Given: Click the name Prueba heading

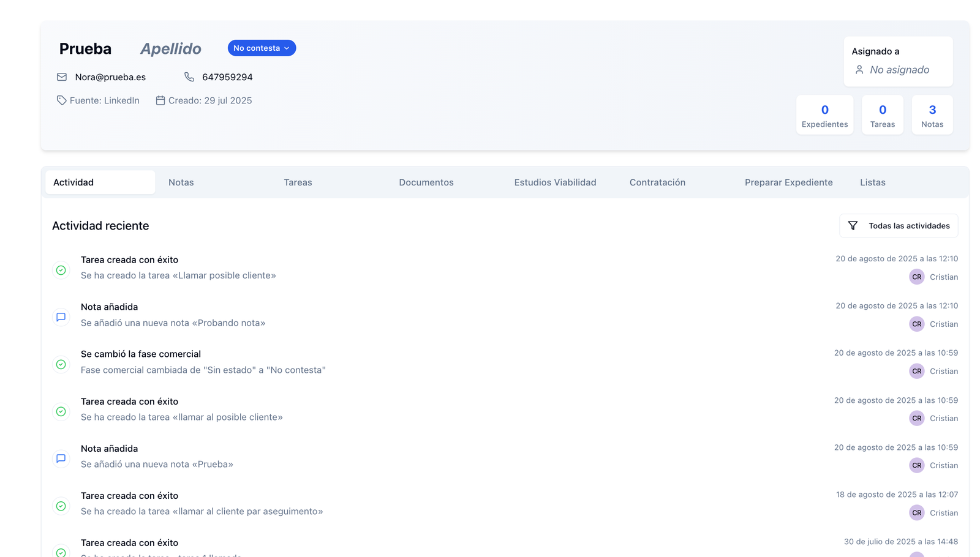Looking at the screenshot, I should [x=85, y=48].
